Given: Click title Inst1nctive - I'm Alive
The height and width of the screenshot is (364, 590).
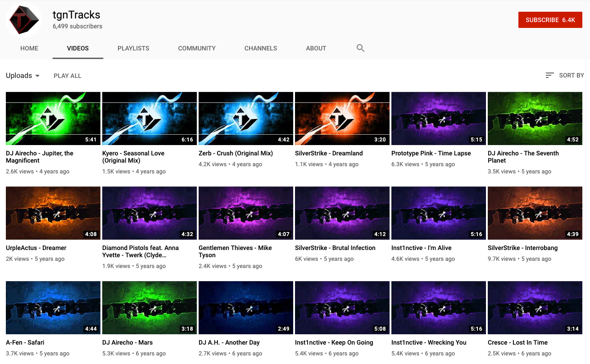Looking at the screenshot, I should pyautogui.click(x=422, y=248).
